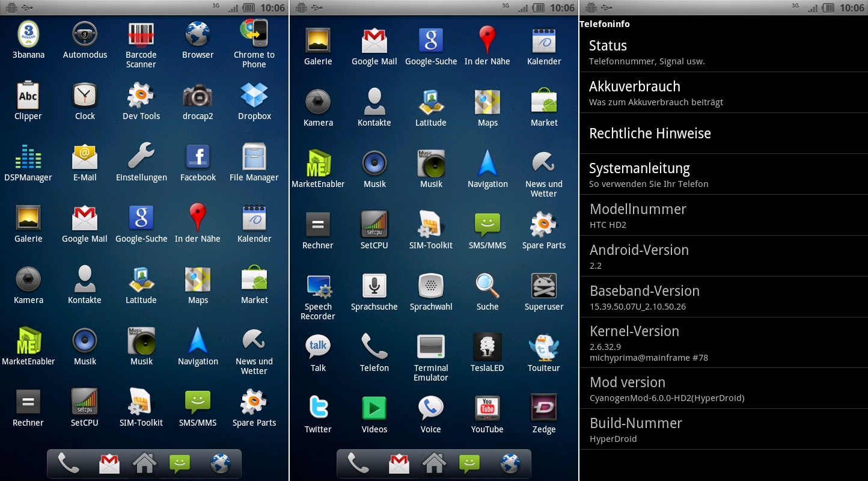
Task: Tap phone icon in left screen dock
Action: (x=68, y=464)
